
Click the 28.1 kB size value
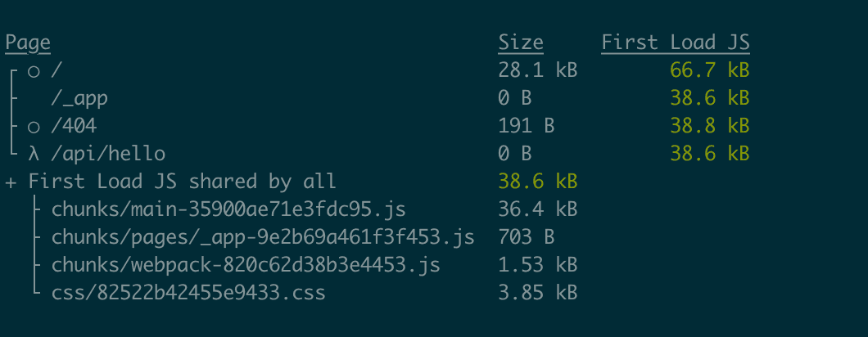[537, 71]
